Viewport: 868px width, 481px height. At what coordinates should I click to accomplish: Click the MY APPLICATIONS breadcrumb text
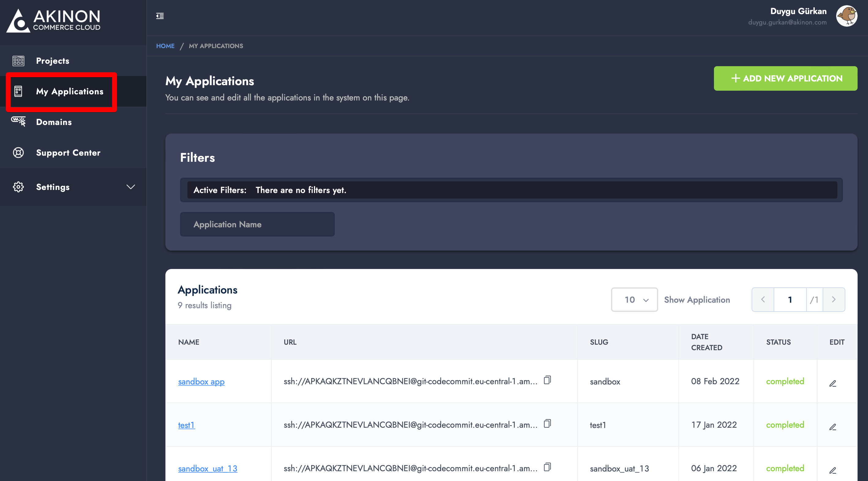coord(216,46)
